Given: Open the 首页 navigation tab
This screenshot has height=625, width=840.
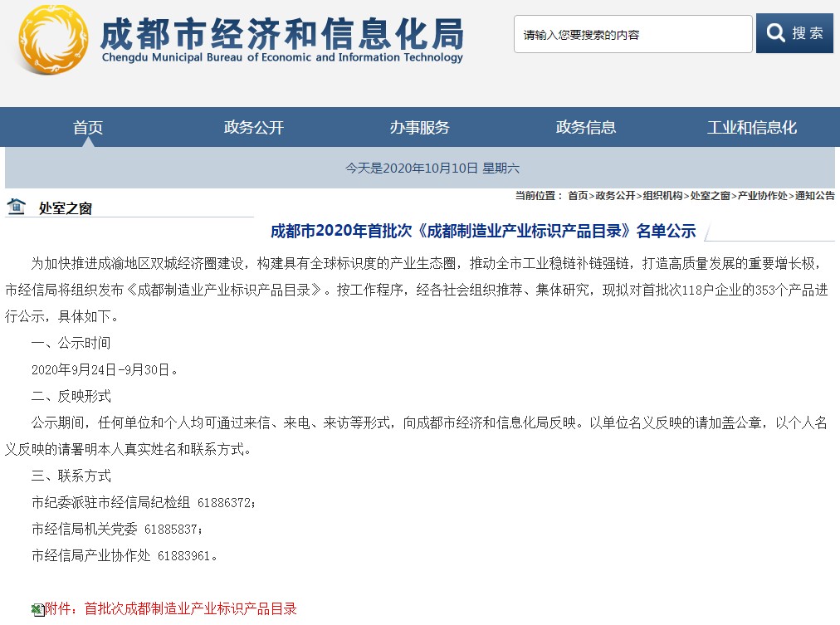Looking at the screenshot, I should pyautogui.click(x=88, y=128).
